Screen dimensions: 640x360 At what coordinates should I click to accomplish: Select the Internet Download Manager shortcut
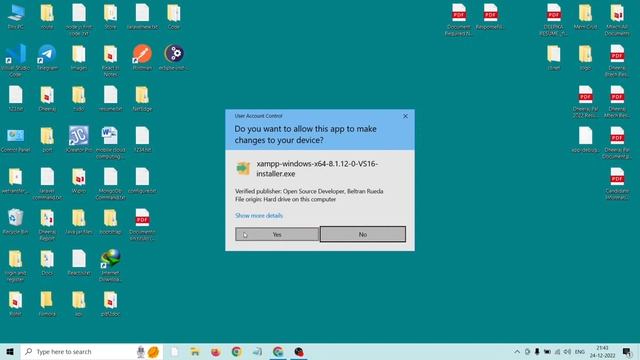pos(110,266)
